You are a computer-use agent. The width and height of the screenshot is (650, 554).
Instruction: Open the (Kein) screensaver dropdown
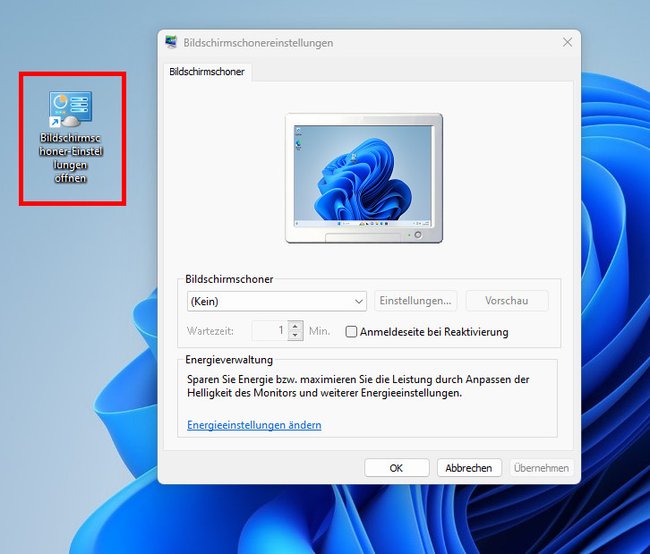[276, 301]
